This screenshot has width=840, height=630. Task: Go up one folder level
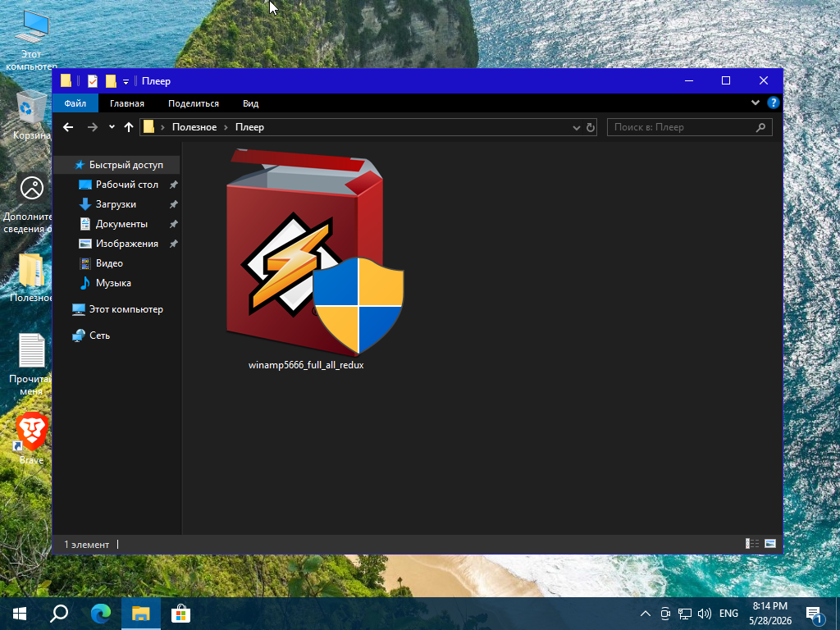(129, 127)
